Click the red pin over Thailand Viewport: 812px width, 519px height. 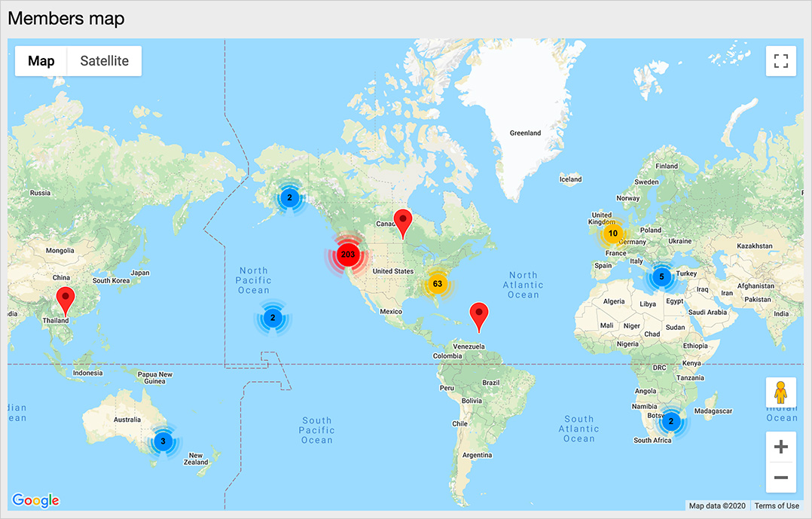coord(66,300)
